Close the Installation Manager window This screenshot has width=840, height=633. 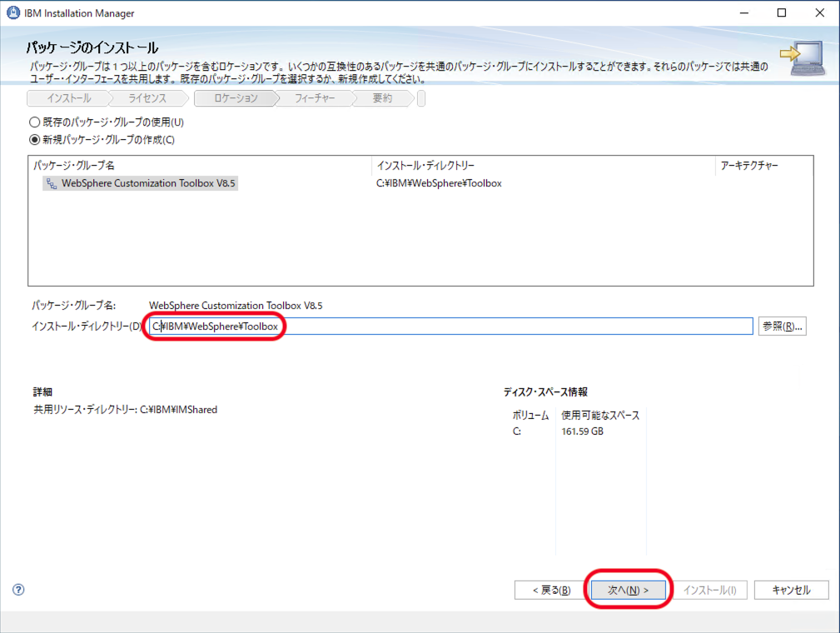click(820, 12)
